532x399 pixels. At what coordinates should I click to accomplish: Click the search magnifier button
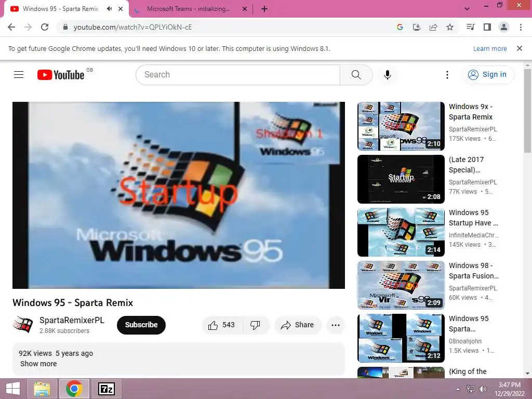356,75
